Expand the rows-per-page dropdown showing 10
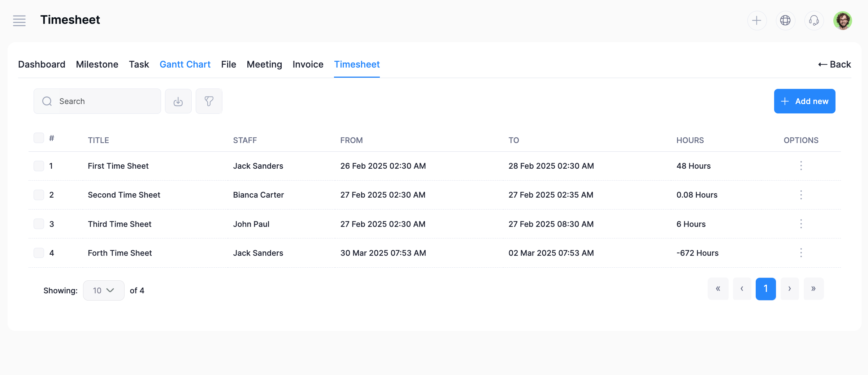This screenshot has width=868, height=375. coord(104,290)
